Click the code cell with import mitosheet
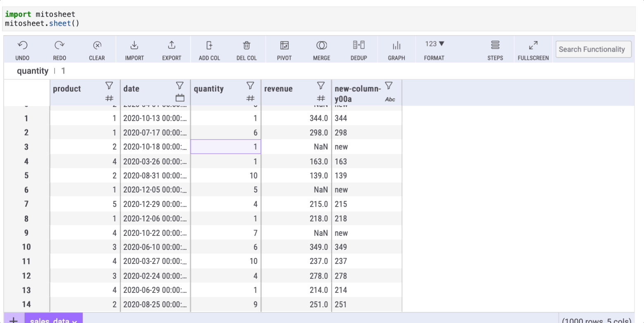 (x=319, y=19)
